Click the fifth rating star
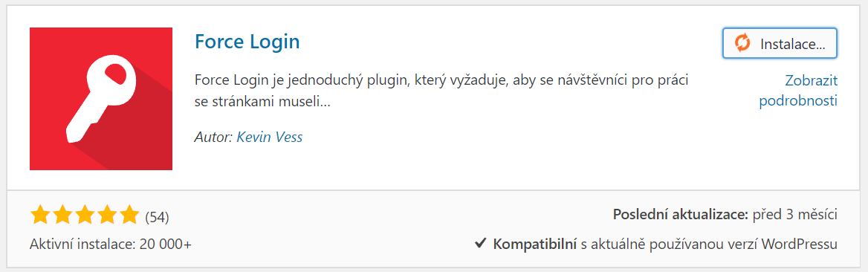Viewport: 868px width, 272px height. tap(129, 214)
